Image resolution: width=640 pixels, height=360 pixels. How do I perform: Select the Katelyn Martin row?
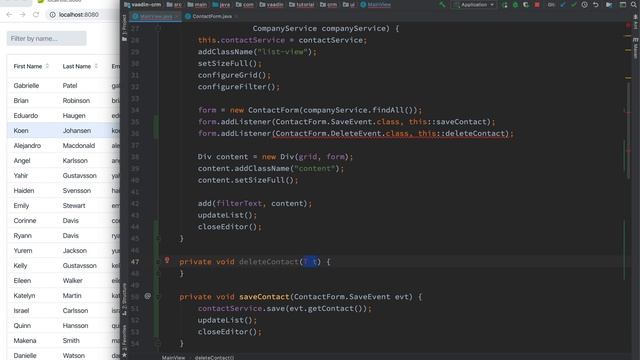(63, 296)
